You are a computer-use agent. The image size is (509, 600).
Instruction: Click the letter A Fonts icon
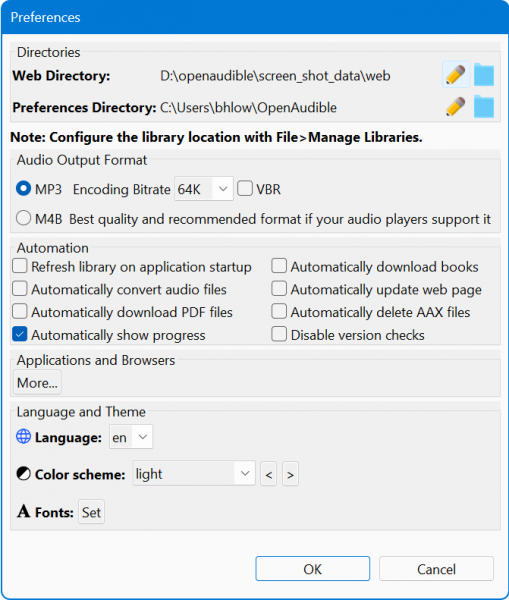[x=23, y=511]
